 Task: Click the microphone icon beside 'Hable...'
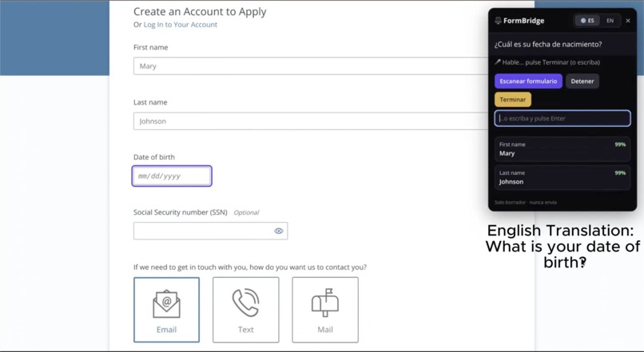pyautogui.click(x=497, y=62)
